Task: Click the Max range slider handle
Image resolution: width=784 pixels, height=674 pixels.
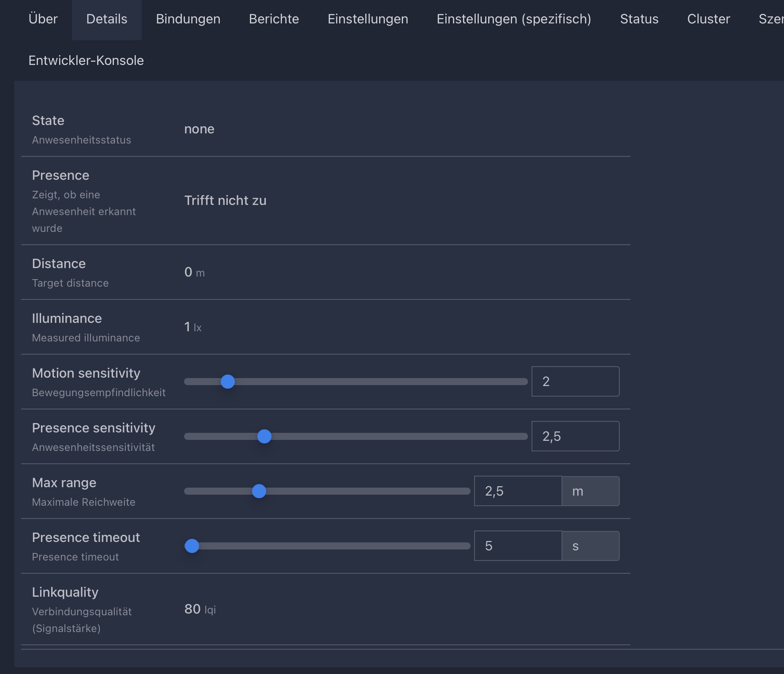Action: 259,491
